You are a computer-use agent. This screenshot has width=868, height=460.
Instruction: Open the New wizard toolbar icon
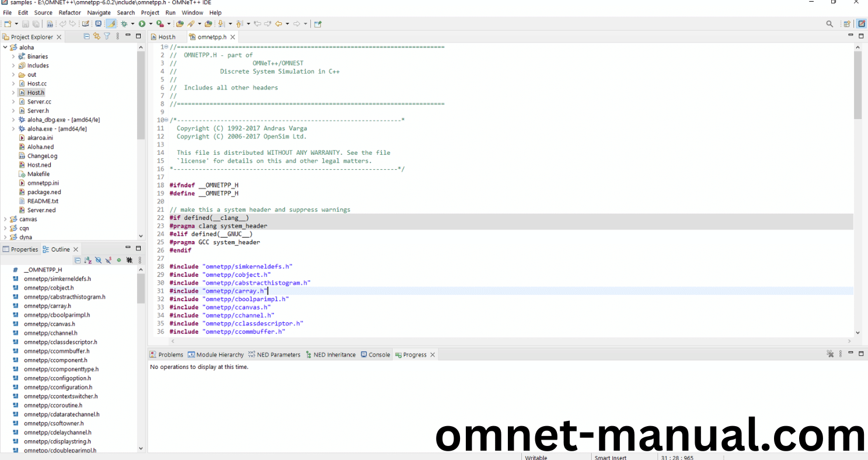pos(8,23)
